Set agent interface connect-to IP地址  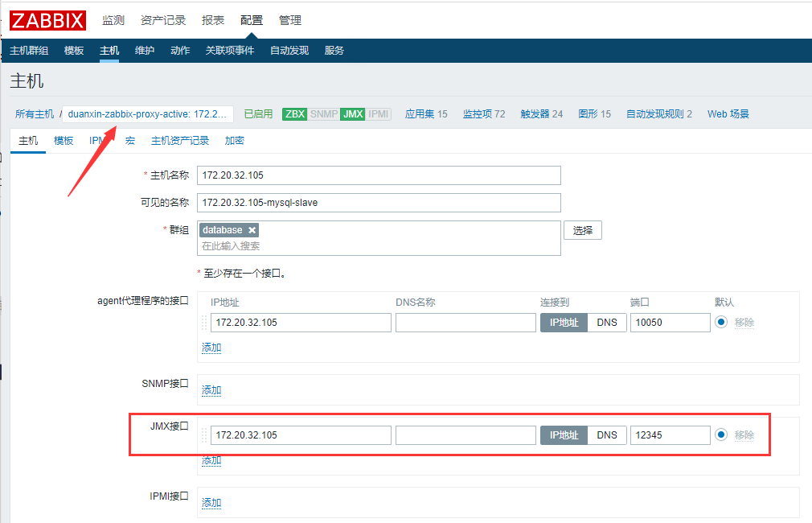coord(564,323)
